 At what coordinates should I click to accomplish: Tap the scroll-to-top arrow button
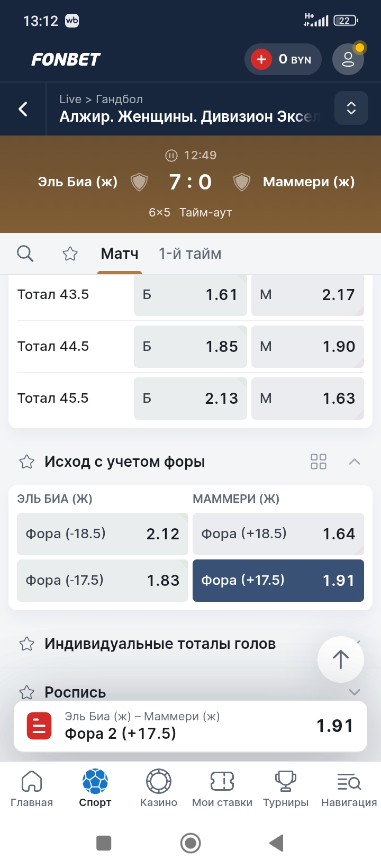[x=340, y=659]
